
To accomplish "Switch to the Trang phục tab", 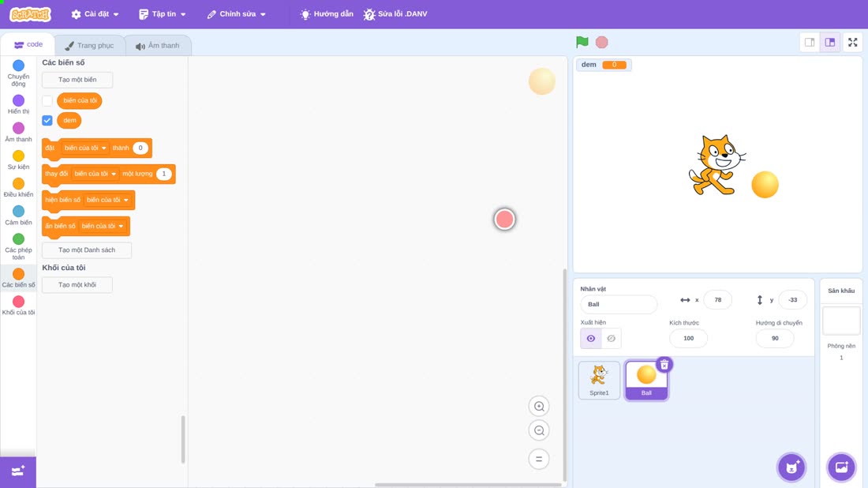I will click(89, 46).
